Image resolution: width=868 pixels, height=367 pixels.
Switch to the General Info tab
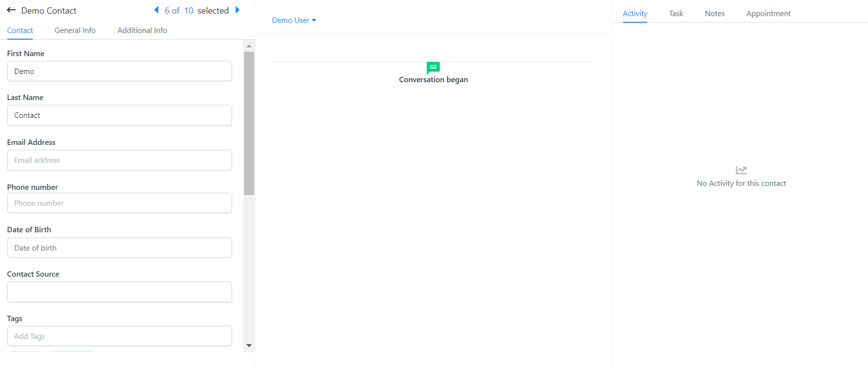75,30
